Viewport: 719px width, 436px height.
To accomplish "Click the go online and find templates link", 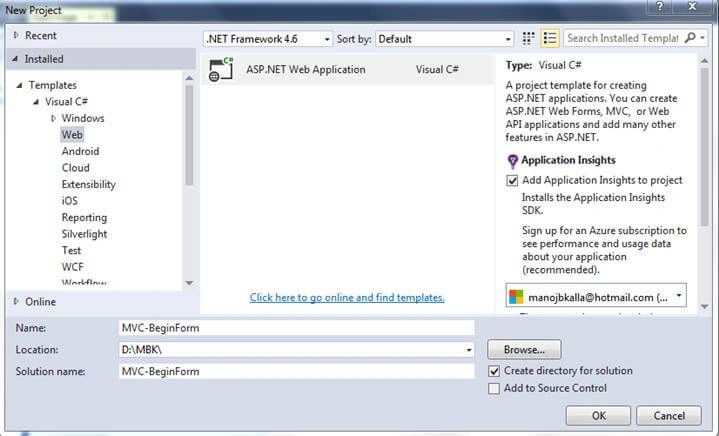I will pyautogui.click(x=347, y=298).
